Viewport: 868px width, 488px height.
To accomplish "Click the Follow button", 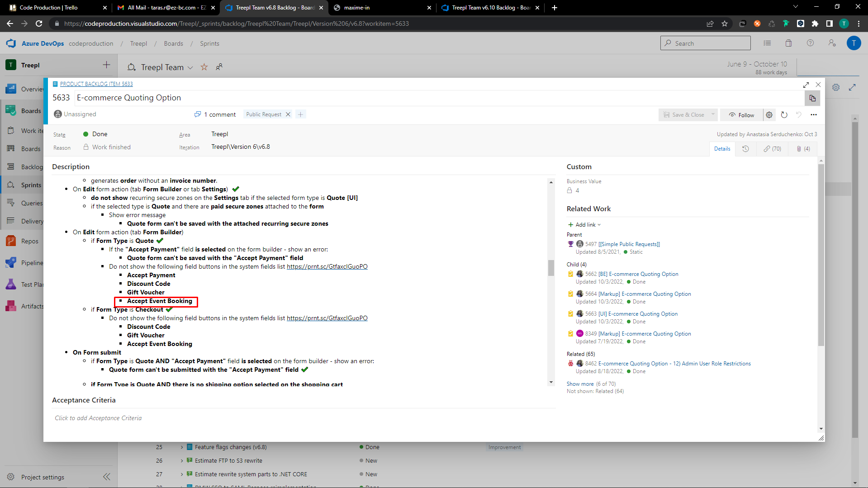I will 741,115.
